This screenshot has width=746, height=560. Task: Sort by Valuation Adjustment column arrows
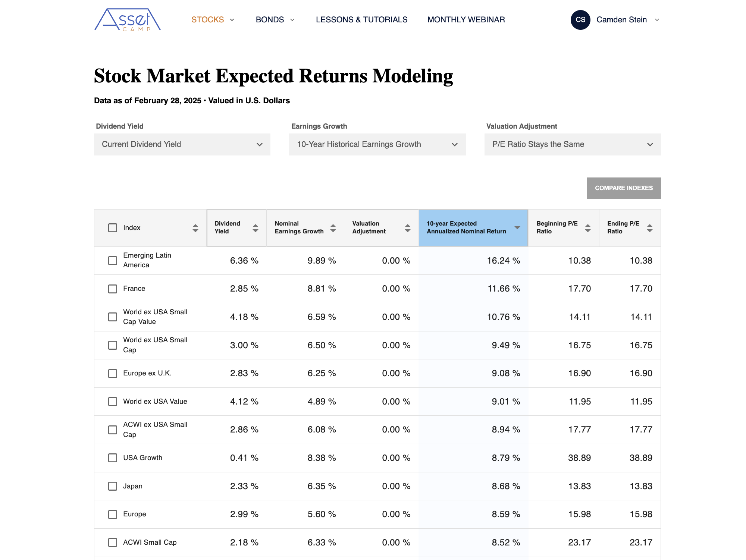pyautogui.click(x=408, y=228)
